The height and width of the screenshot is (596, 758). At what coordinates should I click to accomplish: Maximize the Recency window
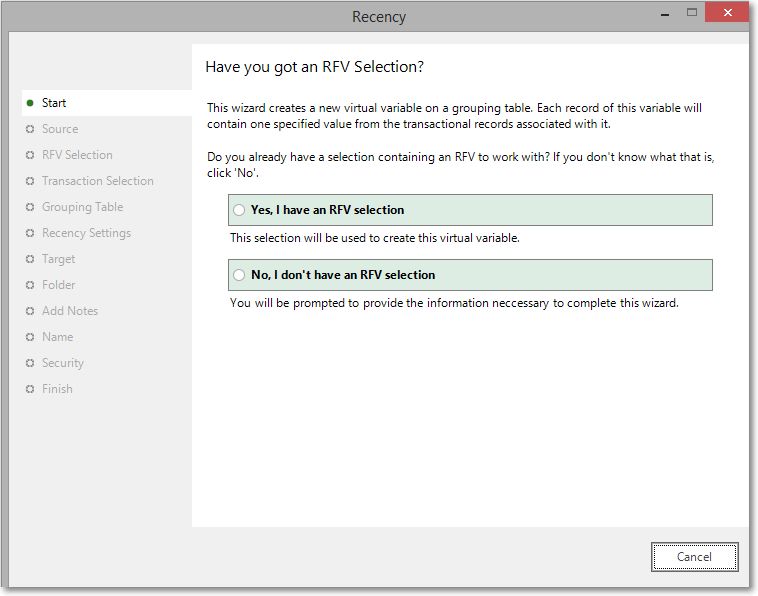pos(692,13)
